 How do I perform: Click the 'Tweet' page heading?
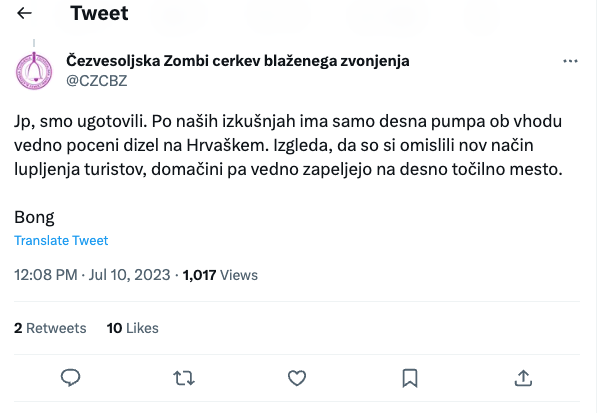click(99, 13)
